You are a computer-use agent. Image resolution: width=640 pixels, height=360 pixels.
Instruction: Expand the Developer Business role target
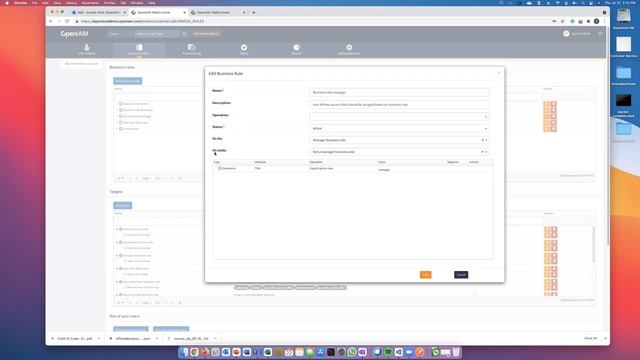117,242
